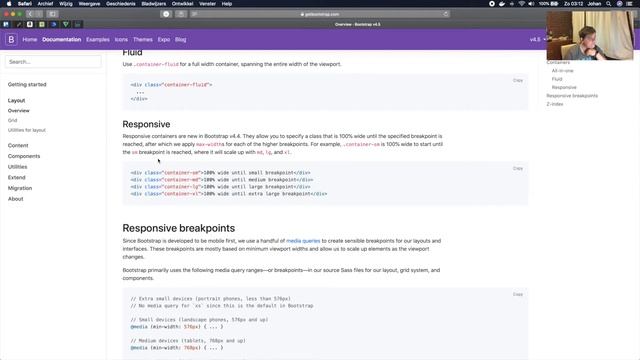Copy the media query breakpoints code snippet

[518, 294]
